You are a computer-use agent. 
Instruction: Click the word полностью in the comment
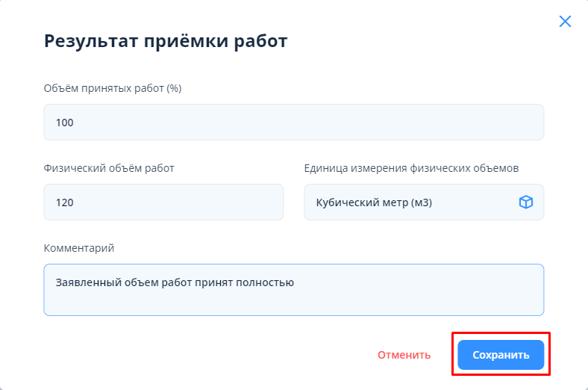point(267,282)
